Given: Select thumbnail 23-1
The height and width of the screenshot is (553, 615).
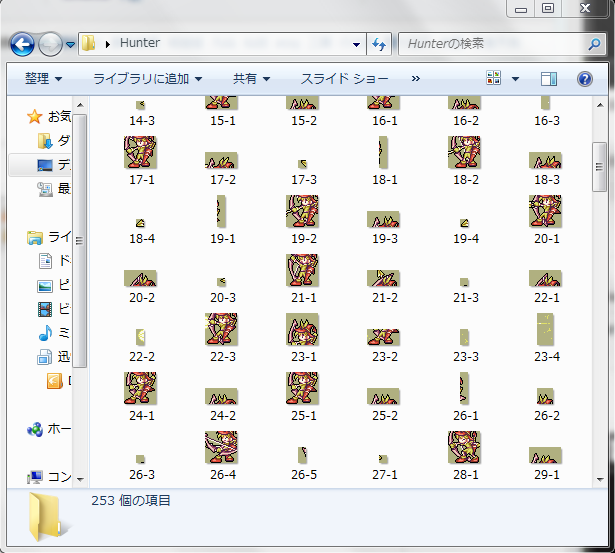Looking at the screenshot, I should [x=302, y=329].
